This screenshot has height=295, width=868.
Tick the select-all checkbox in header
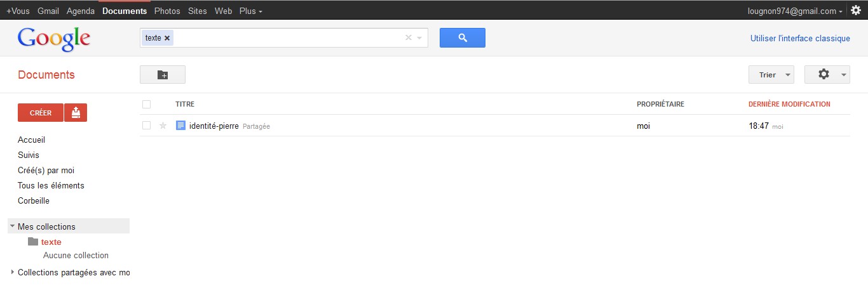147,104
